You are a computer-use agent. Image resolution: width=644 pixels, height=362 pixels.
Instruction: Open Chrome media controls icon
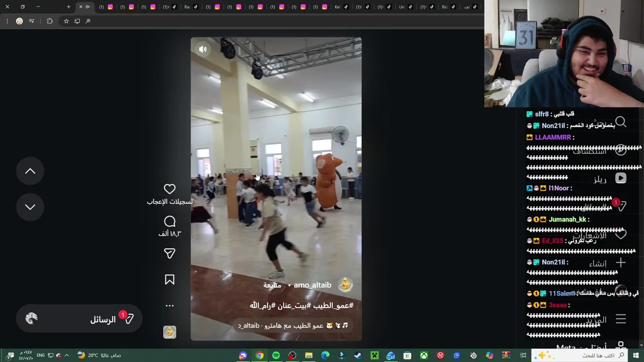32,21
